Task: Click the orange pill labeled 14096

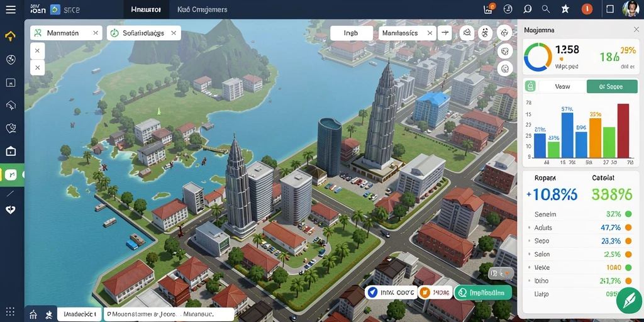Action: (435, 292)
